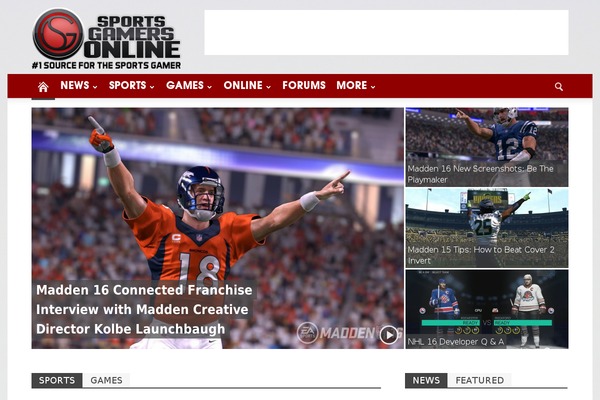Screen dimensions: 600x400
Task: Expand the Games dropdown menu
Action: click(189, 85)
